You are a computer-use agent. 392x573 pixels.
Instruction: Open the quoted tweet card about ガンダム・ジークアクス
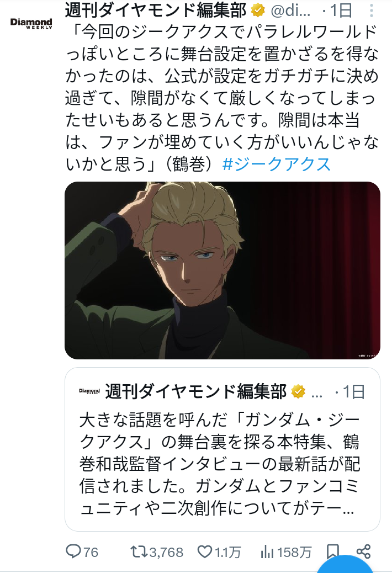click(x=223, y=449)
